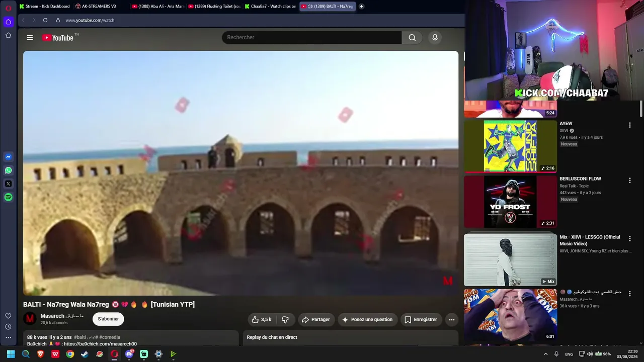The image size is (644, 362).
Task: Switch to AK-STREAMERS V3 tab
Action: click(x=100, y=7)
